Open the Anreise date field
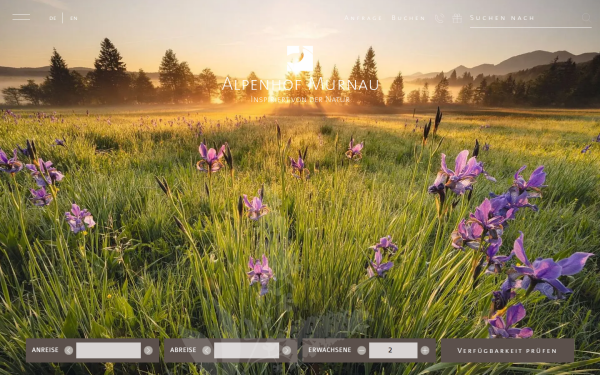This screenshot has width=600, height=375. tap(108, 350)
